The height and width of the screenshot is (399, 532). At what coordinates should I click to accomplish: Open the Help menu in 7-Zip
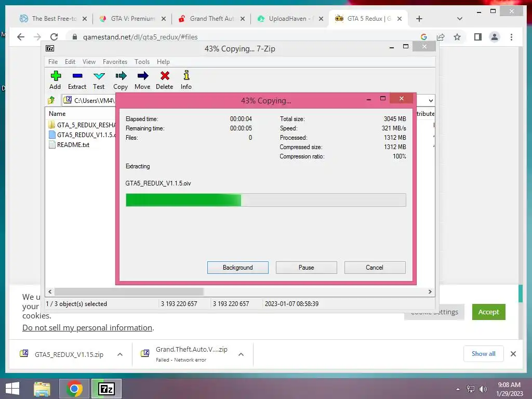coord(163,62)
